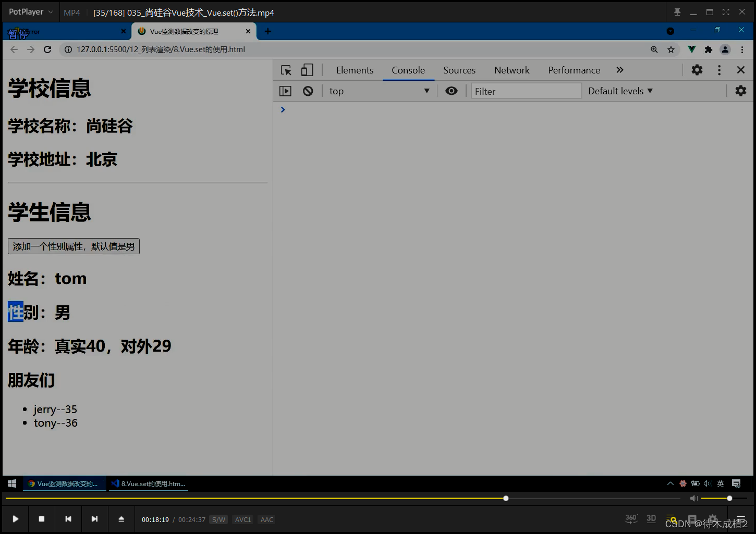Open Windows system volume tray icon
756x534 pixels.
[x=707, y=483]
